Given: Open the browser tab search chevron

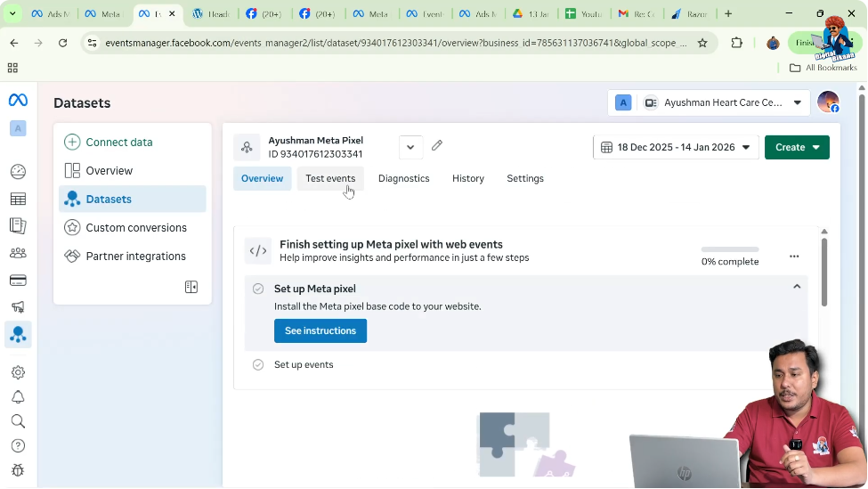Looking at the screenshot, I should [12, 13].
